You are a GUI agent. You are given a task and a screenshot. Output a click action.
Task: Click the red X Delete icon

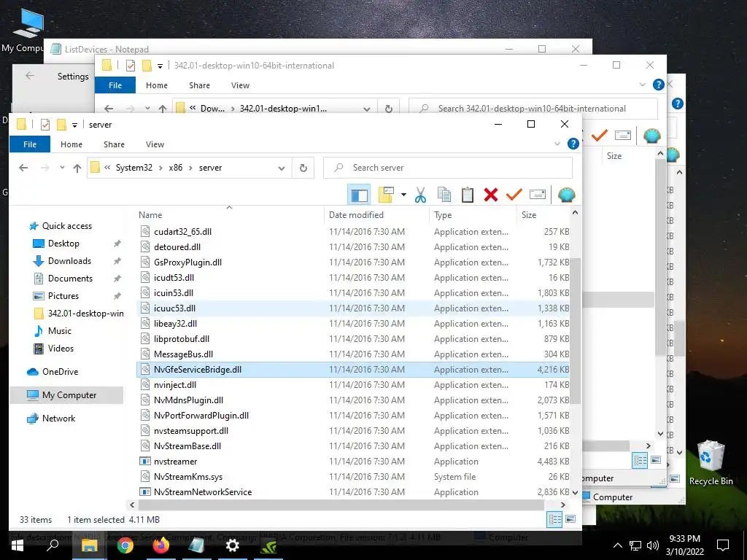tap(491, 195)
